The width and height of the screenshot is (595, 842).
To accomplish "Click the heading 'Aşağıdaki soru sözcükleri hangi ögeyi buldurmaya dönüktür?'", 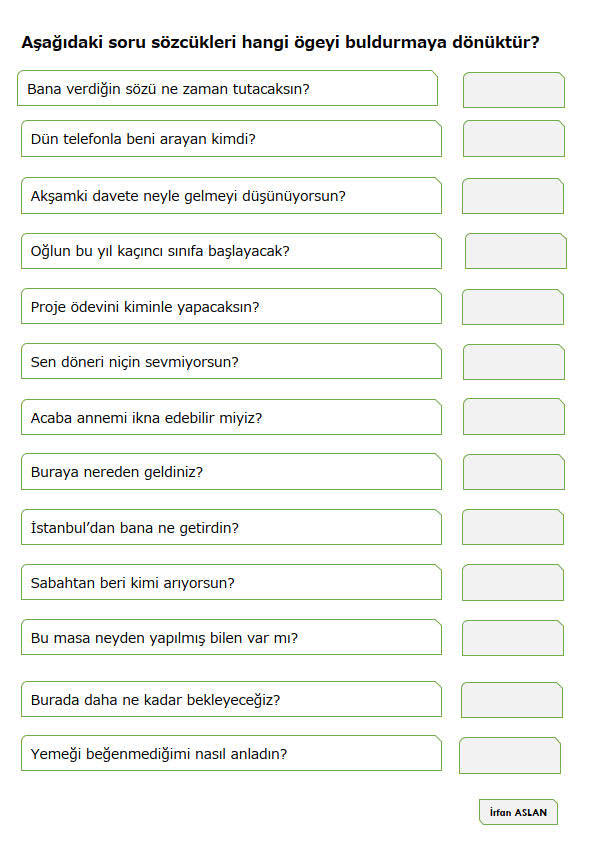I will (x=280, y=42).
